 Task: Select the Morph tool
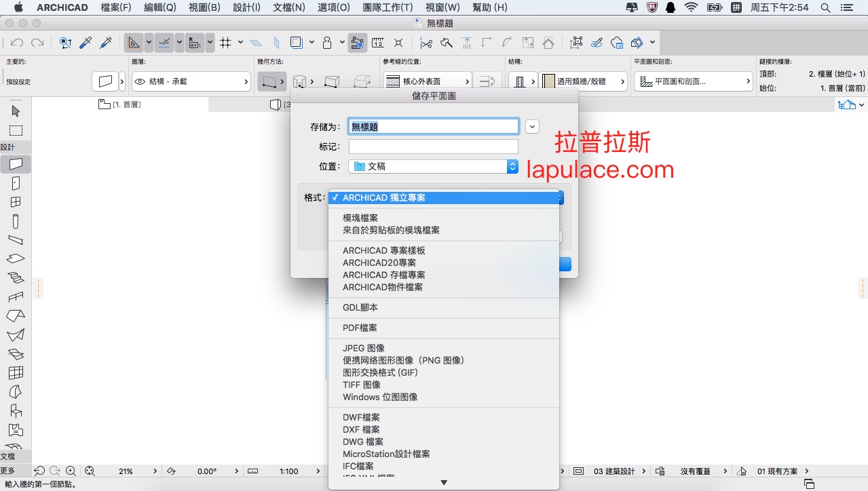tap(16, 391)
